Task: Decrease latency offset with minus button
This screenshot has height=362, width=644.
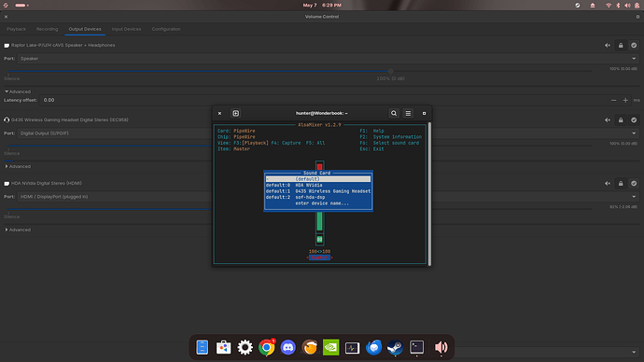Action: (x=613, y=100)
